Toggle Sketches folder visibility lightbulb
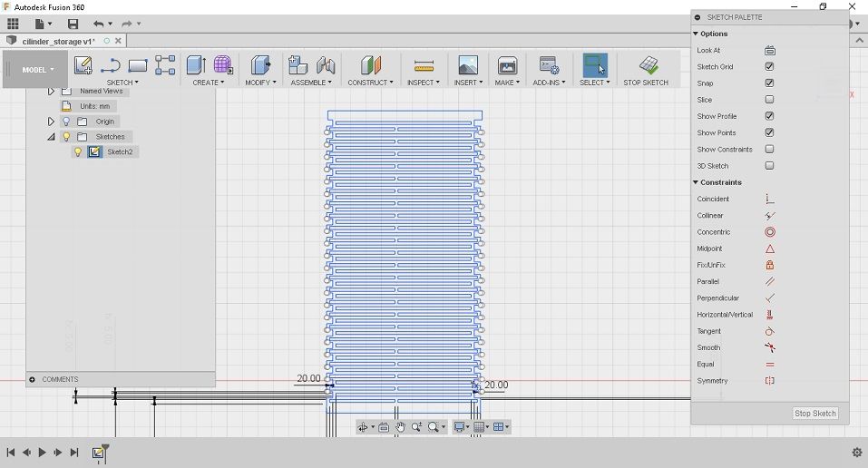The width and height of the screenshot is (868, 468). (66, 136)
